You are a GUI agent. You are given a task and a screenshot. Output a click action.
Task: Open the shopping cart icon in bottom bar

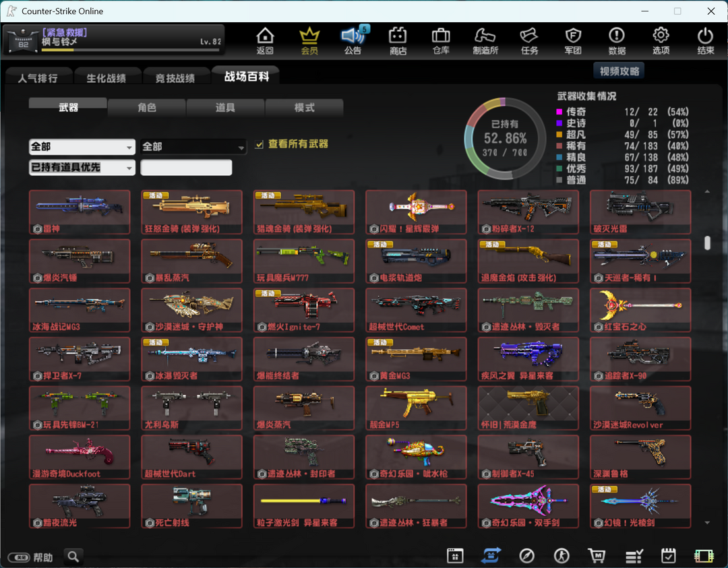[x=597, y=555]
